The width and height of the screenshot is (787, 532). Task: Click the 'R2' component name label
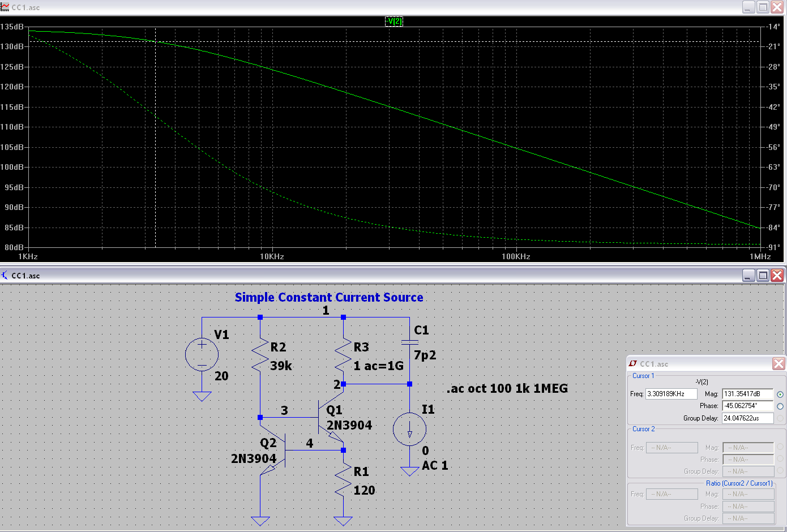(278, 347)
